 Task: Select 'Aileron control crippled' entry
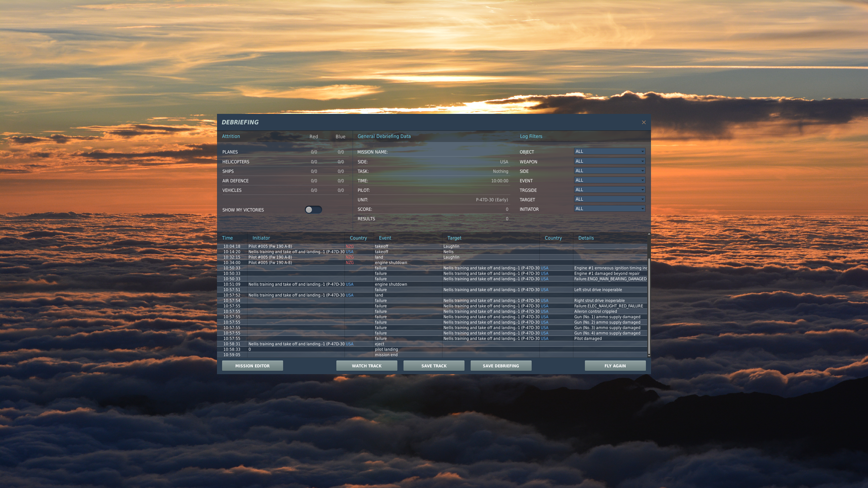coord(432,311)
